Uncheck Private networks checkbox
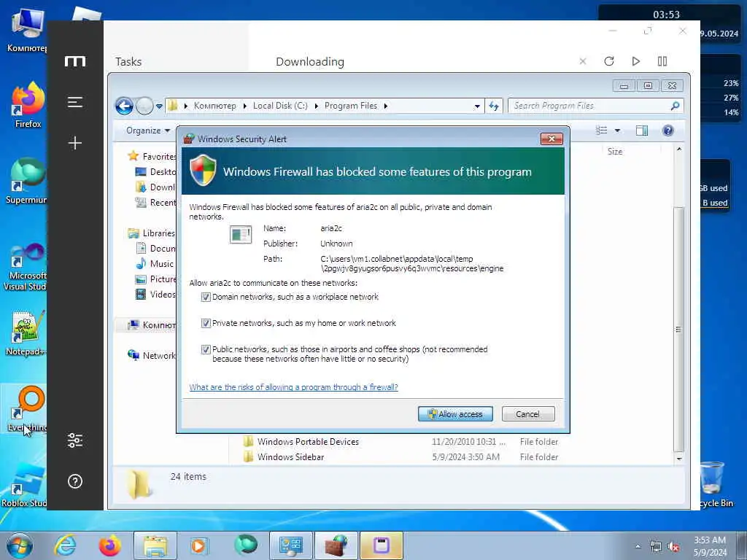This screenshot has height=560, width=747. click(x=206, y=323)
